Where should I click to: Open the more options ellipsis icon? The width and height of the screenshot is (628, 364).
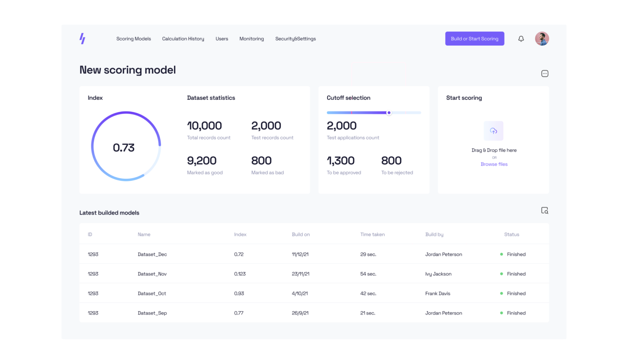click(545, 74)
